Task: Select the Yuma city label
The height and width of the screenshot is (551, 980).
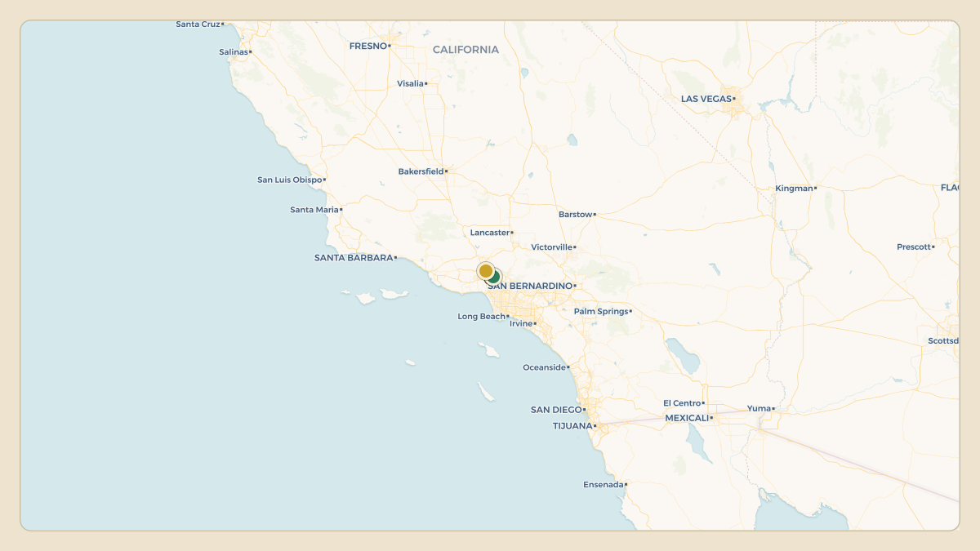Action: point(759,408)
